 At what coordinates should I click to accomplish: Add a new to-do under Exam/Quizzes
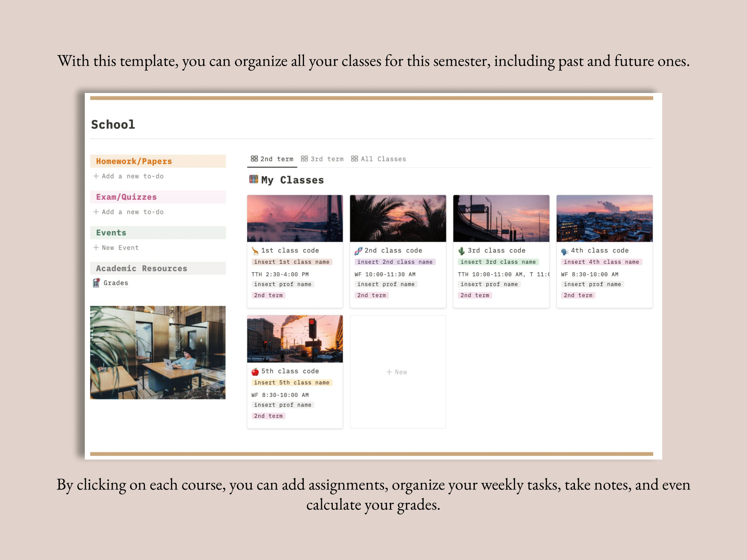click(x=129, y=212)
